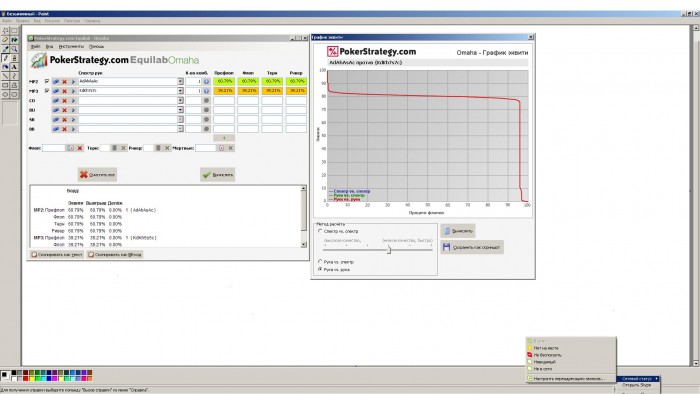Open the Файл menu in Equilab window
The image size is (700, 394).
point(35,46)
